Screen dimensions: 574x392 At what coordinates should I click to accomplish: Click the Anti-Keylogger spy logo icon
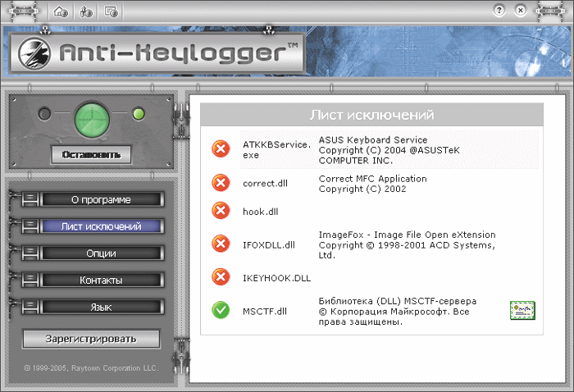34,53
